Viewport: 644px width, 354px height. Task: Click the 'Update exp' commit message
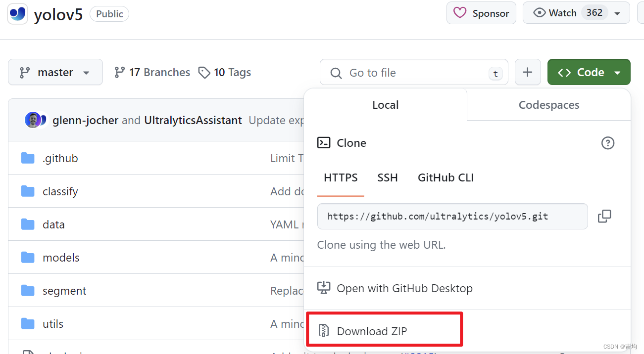(276, 121)
